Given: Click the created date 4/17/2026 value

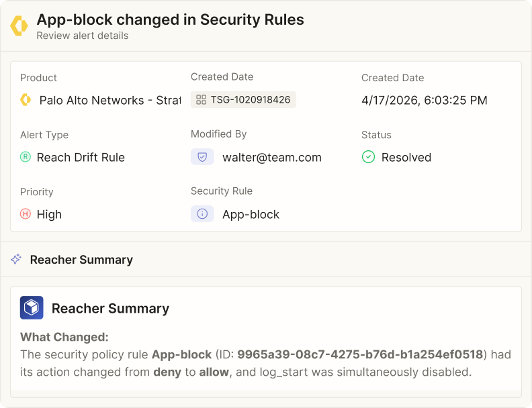Looking at the screenshot, I should coord(424,100).
